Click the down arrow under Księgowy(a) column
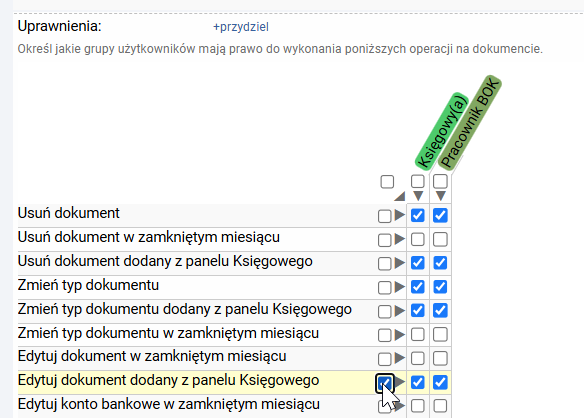 click(418, 196)
